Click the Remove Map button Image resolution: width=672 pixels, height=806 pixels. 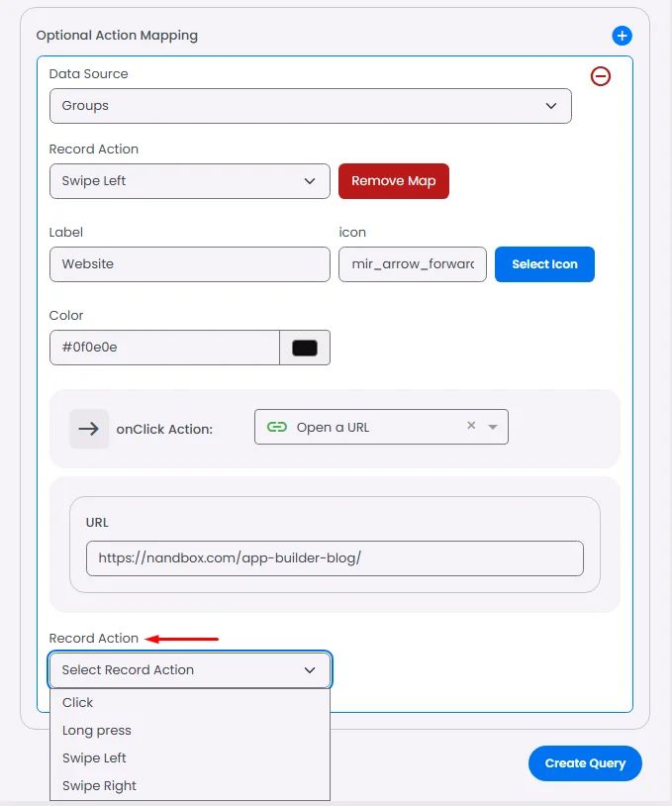[x=394, y=181]
